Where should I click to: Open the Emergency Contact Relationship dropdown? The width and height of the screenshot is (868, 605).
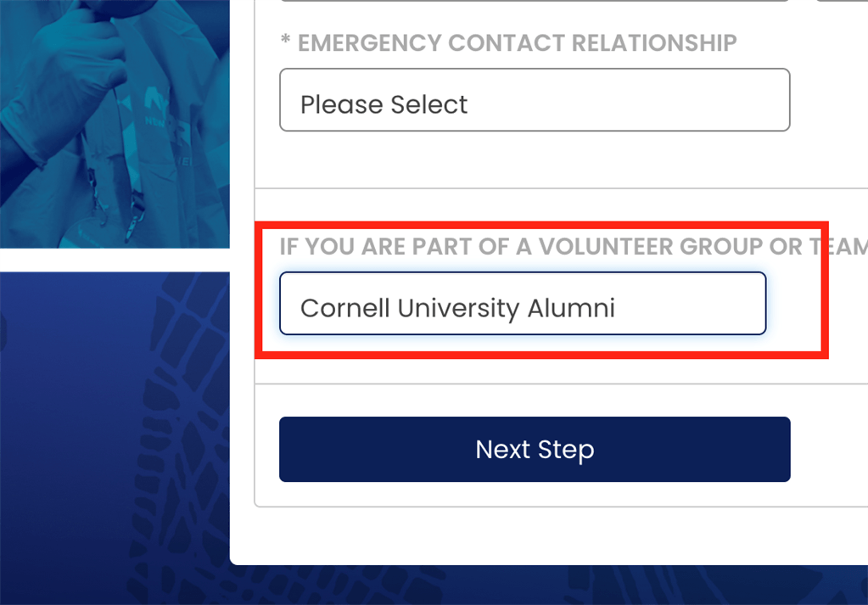point(535,99)
